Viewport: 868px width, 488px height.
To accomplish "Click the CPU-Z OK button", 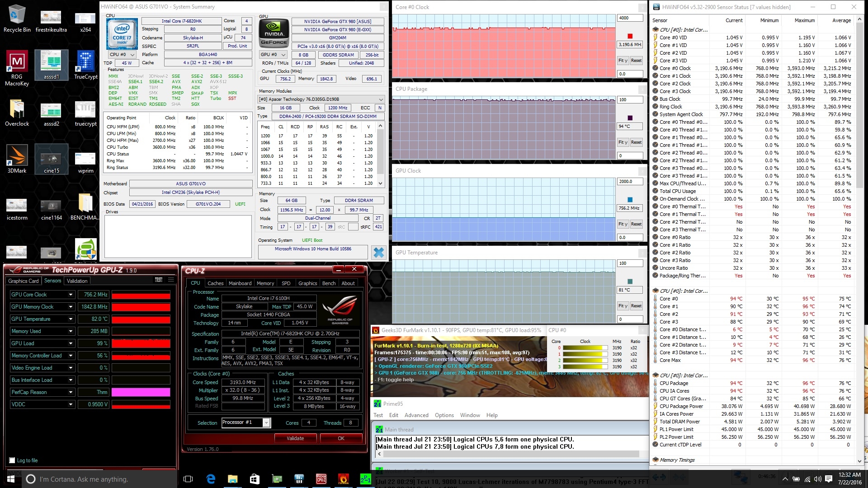I will pos(341,438).
